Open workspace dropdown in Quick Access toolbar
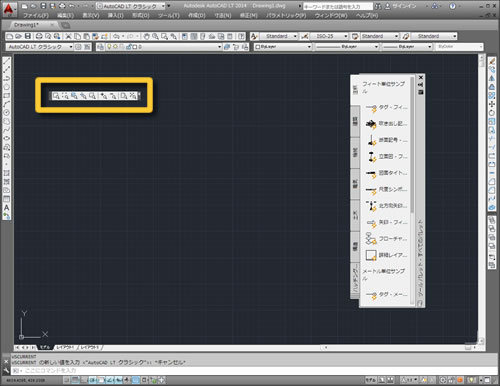500x386 pixels. click(130, 6)
